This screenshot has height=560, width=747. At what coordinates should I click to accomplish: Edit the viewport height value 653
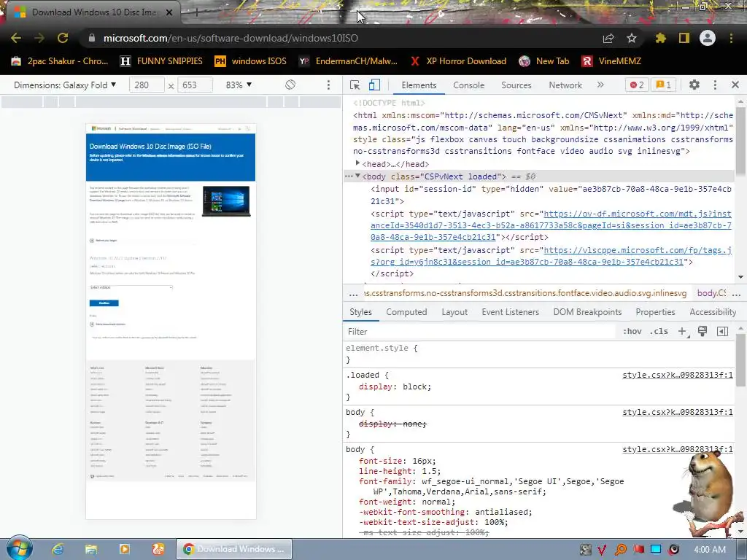tap(196, 85)
